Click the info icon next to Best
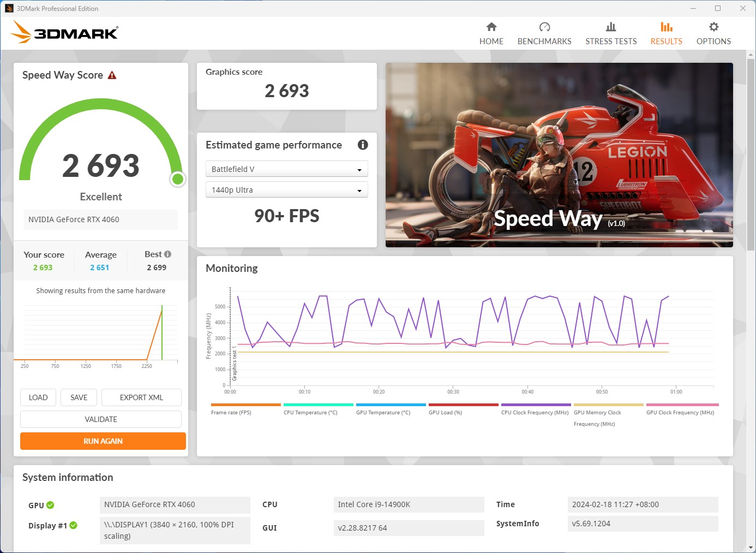 (x=167, y=254)
